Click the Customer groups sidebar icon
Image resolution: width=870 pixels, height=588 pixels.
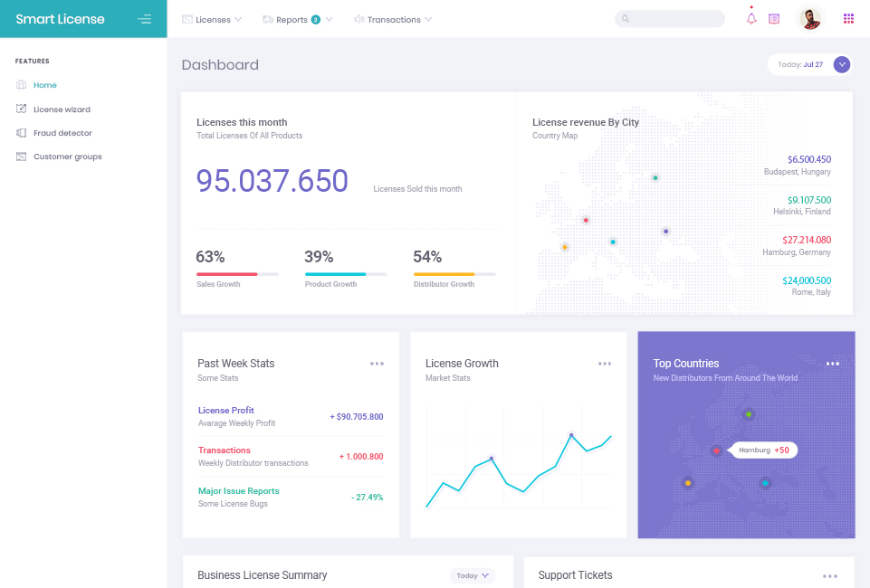[21, 156]
